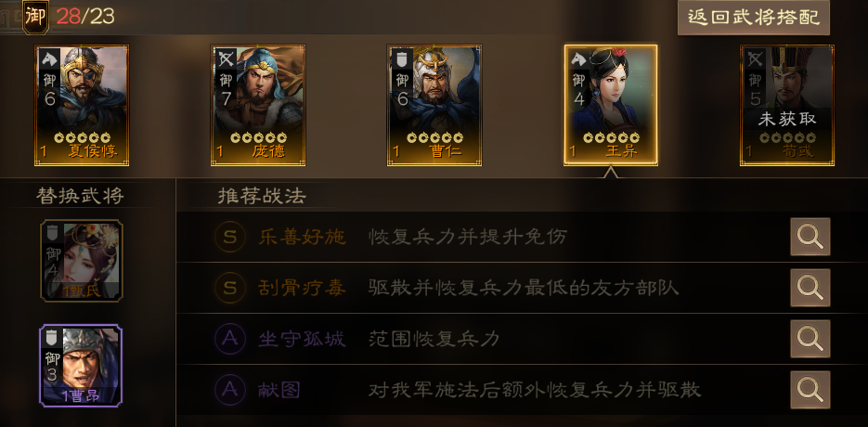Return via 返回武将搭配 button
The width and height of the screenshot is (868, 427).
754,18
